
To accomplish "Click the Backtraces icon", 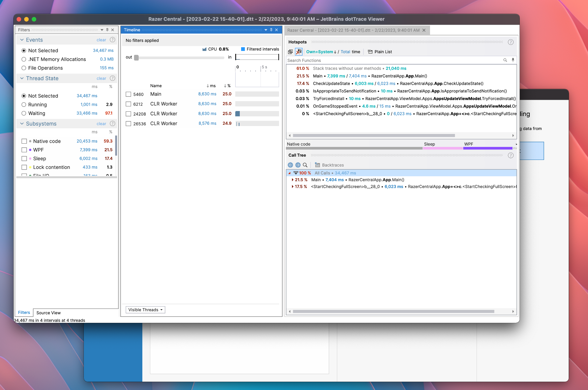I will (x=317, y=165).
